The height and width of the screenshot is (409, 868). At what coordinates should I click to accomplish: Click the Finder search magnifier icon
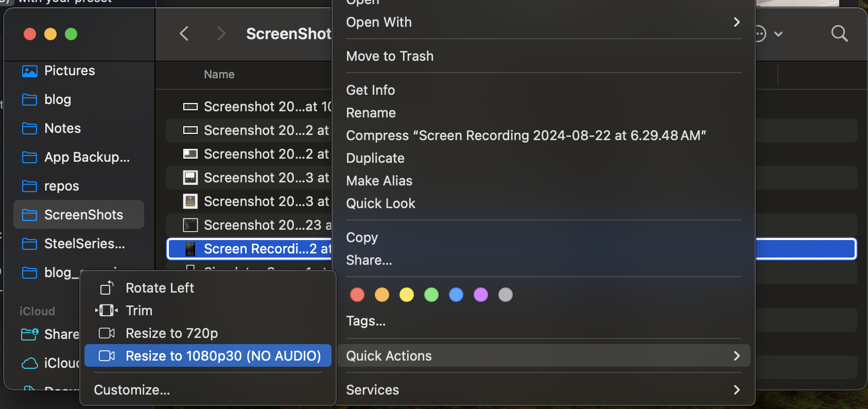(x=839, y=33)
